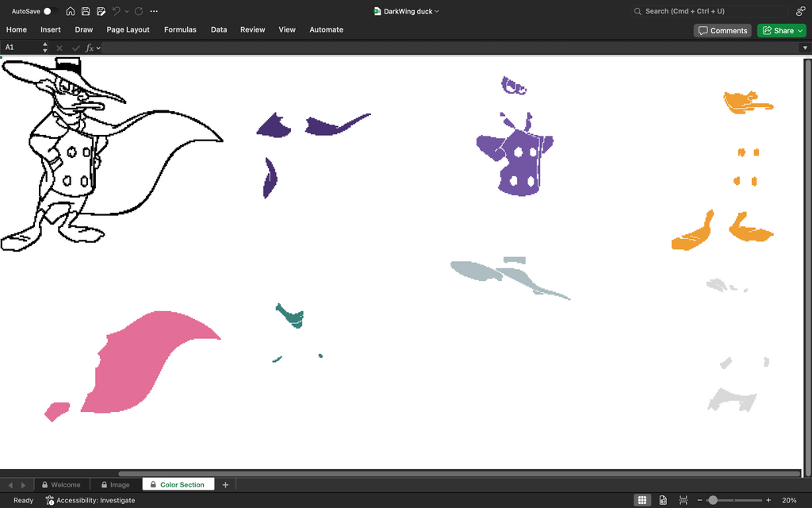Click the next sheet navigation arrow
Image resolution: width=812 pixels, height=508 pixels.
click(23, 485)
